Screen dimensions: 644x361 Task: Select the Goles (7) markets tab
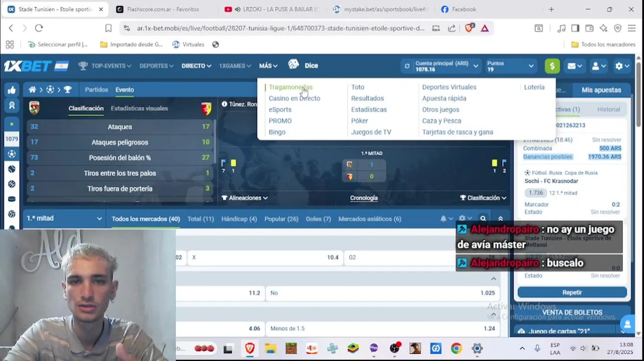(x=318, y=219)
